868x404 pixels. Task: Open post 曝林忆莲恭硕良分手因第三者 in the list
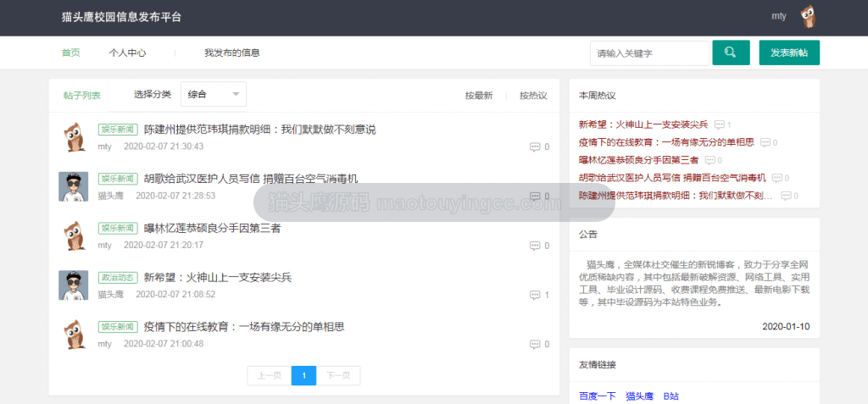[212, 228]
